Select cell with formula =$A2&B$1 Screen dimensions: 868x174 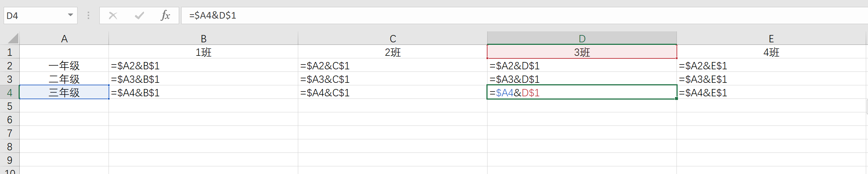(204, 66)
